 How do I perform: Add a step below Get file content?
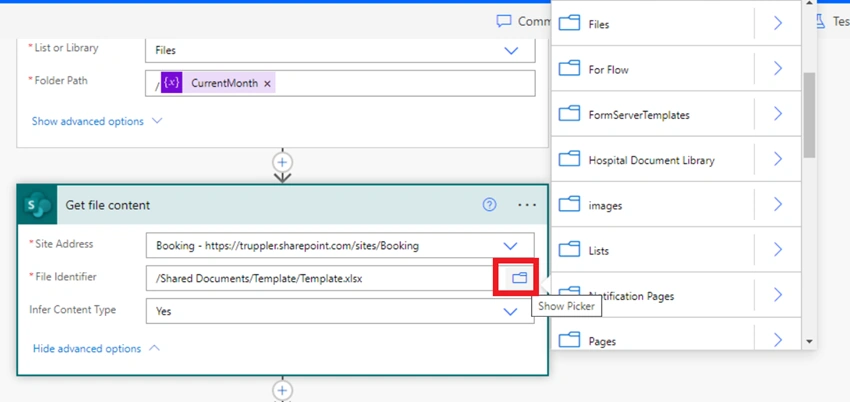[x=282, y=390]
